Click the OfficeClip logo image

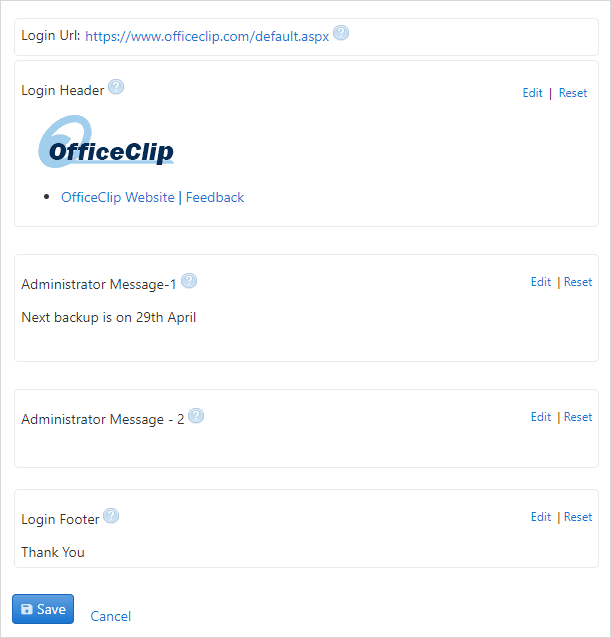(x=106, y=141)
